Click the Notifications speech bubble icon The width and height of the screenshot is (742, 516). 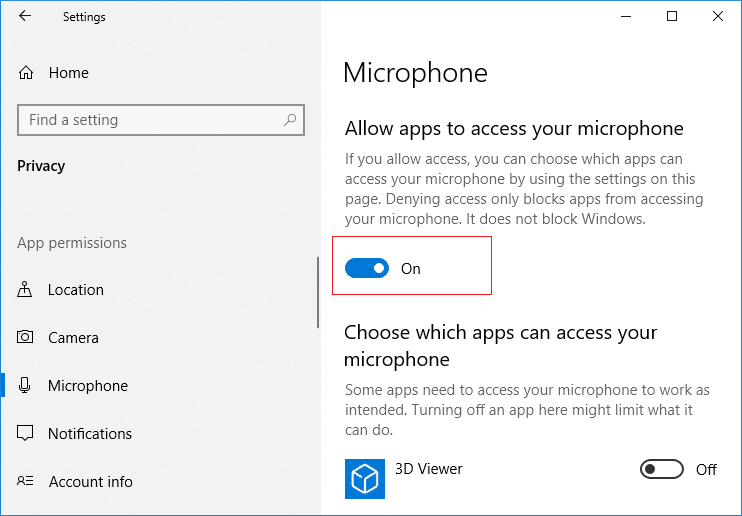pos(25,433)
